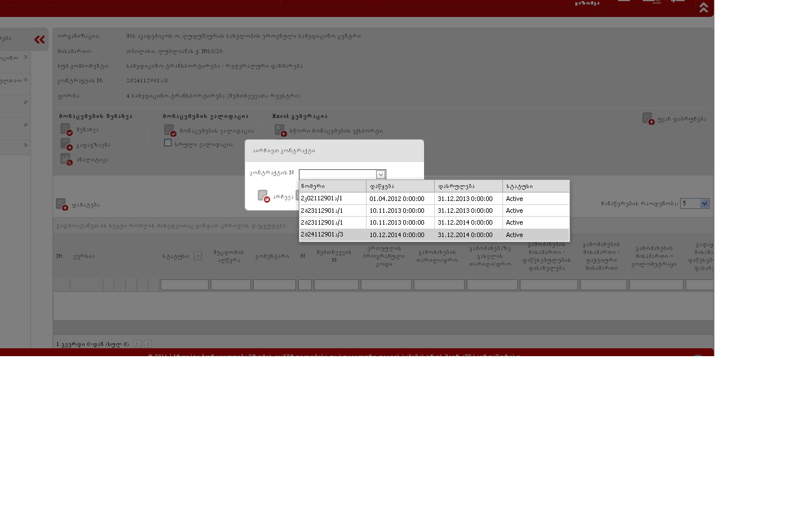Click the შენახვა (Save) icon
The height and width of the screenshot is (508, 812).
click(66, 130)
